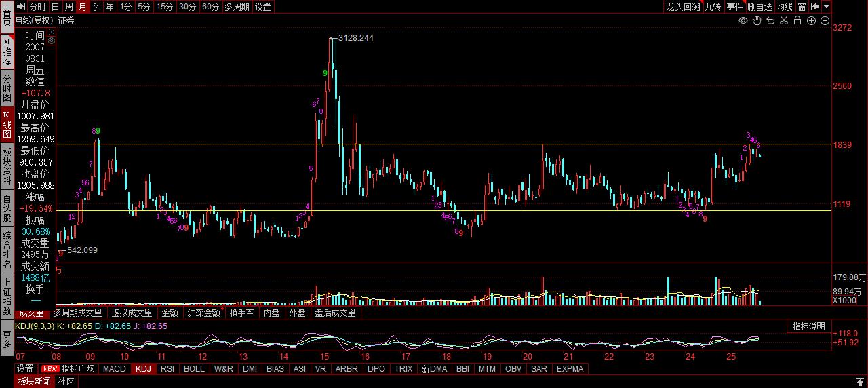The height and width of the screenshot is (388, 868).
Task: Switch indicator to BOLL
Action: (x=194, y=369)
